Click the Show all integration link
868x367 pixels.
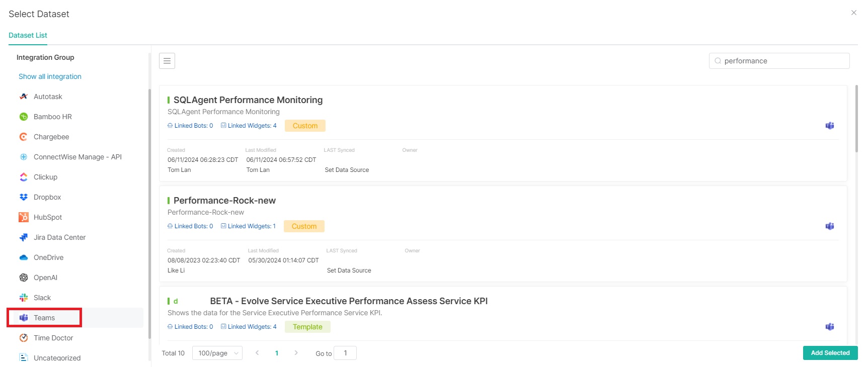click(50, 76)
